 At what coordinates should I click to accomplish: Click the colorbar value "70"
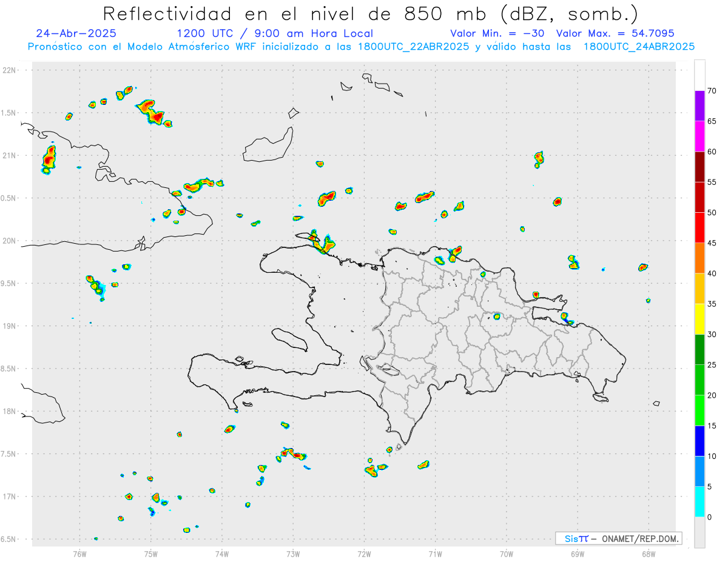712,91
